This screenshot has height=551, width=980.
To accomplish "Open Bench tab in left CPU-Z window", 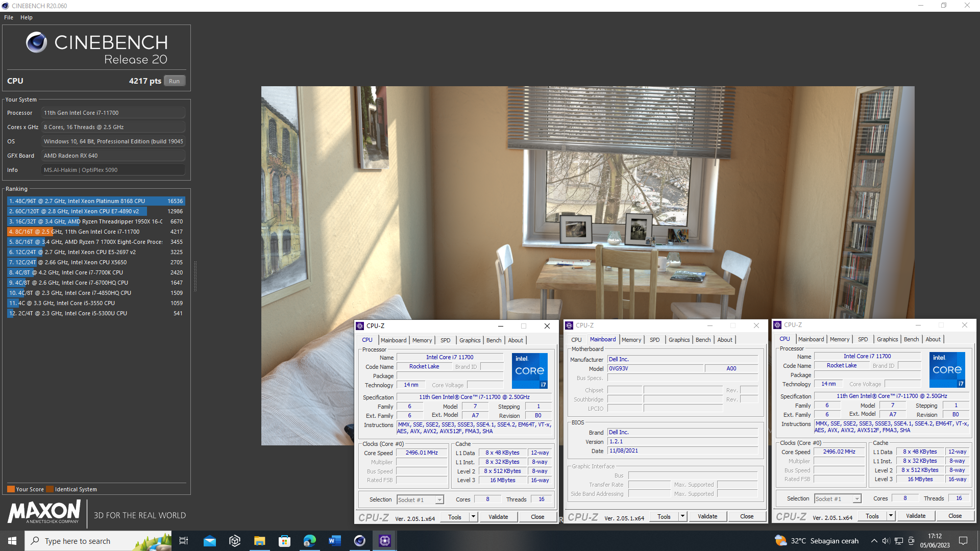I will [x=494, y=340].
